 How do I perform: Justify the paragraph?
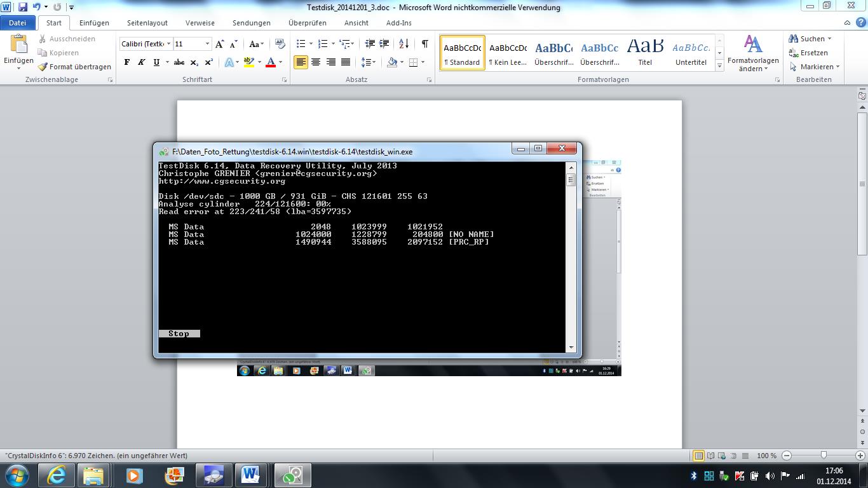click(345, 62)
